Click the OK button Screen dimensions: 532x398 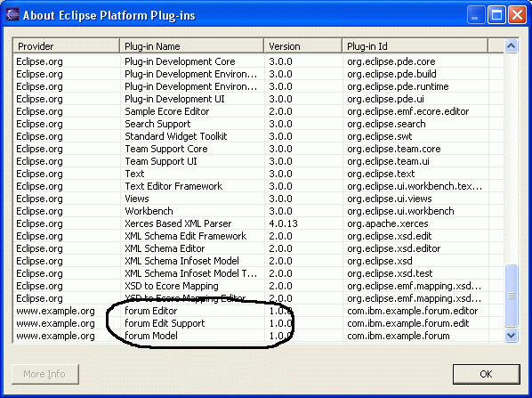click(x=486, y=374)
